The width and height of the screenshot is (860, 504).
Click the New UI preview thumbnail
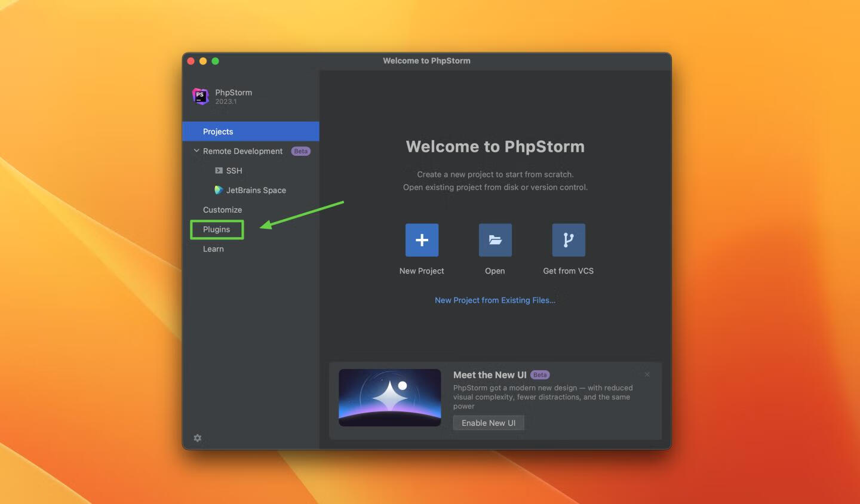[389, 398]
